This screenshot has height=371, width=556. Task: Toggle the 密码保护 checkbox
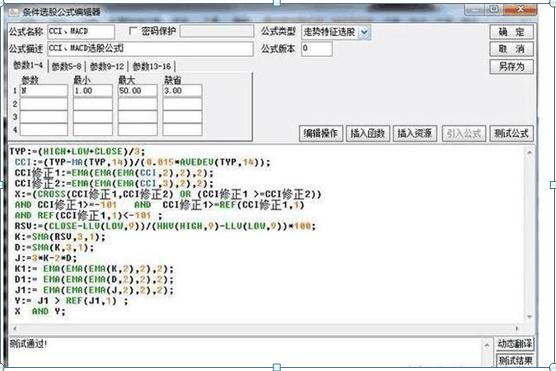click(x=133, y=31)
